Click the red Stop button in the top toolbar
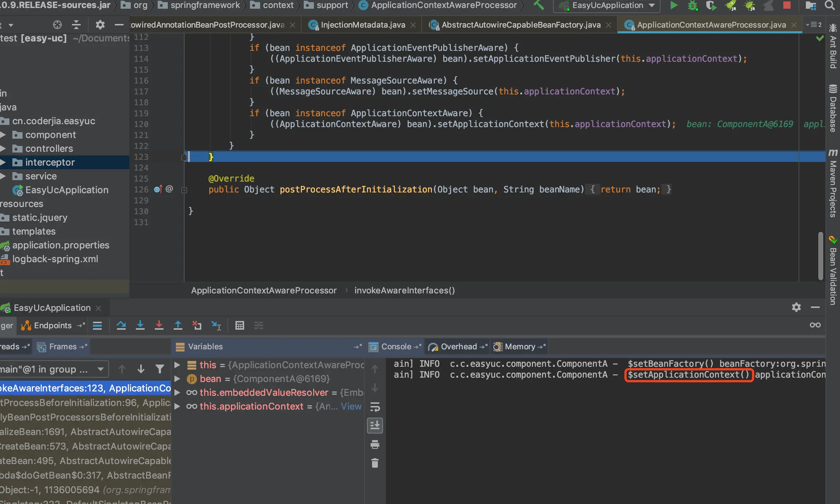The image size is (840, 504). [787, 5]
